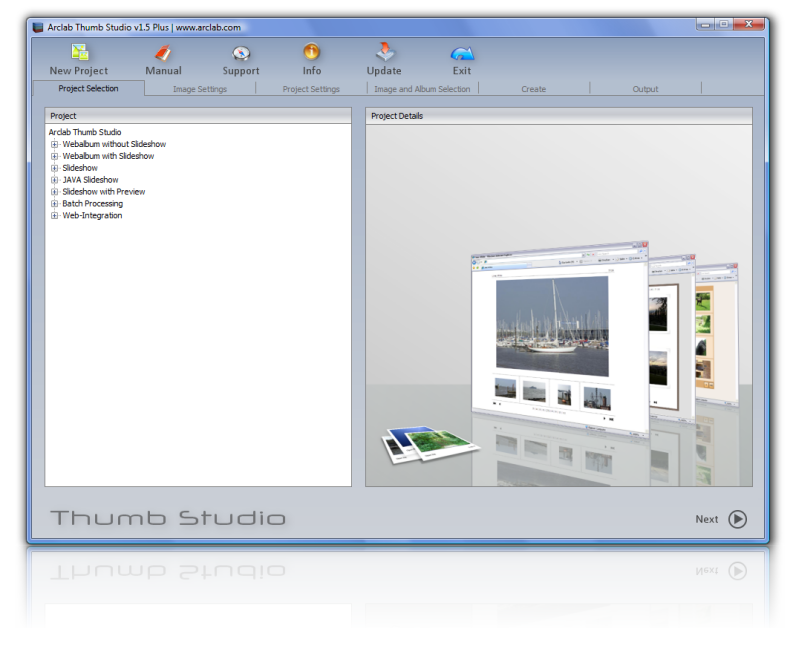Viewport: 800px width, 648px height.
Task: Expand the Slideshow tree node
Action: pyautogui.click(x=54, y=168)
